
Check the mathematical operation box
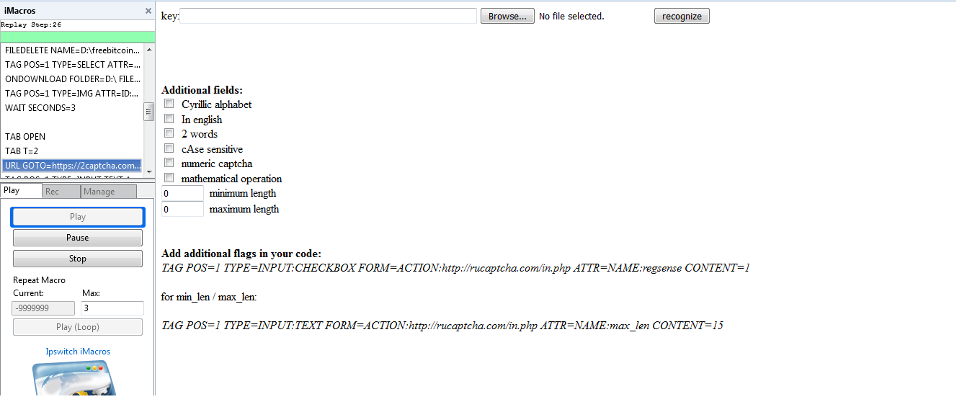[x=169, y=178]
